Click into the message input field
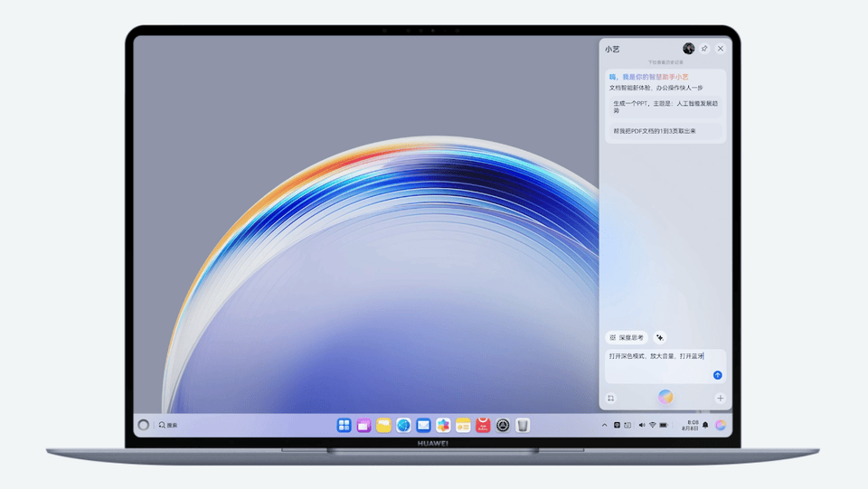Image resolution: width=868 pixels, height=489 pixels. (665, 366)
